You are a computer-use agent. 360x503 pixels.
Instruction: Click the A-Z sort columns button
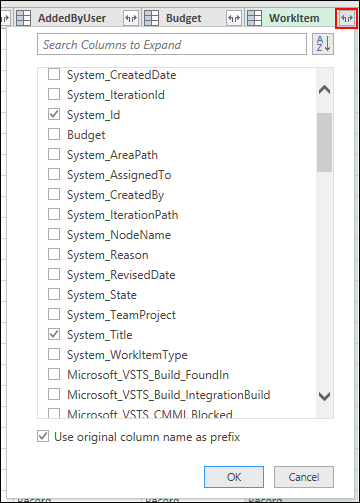coord(323,44)
